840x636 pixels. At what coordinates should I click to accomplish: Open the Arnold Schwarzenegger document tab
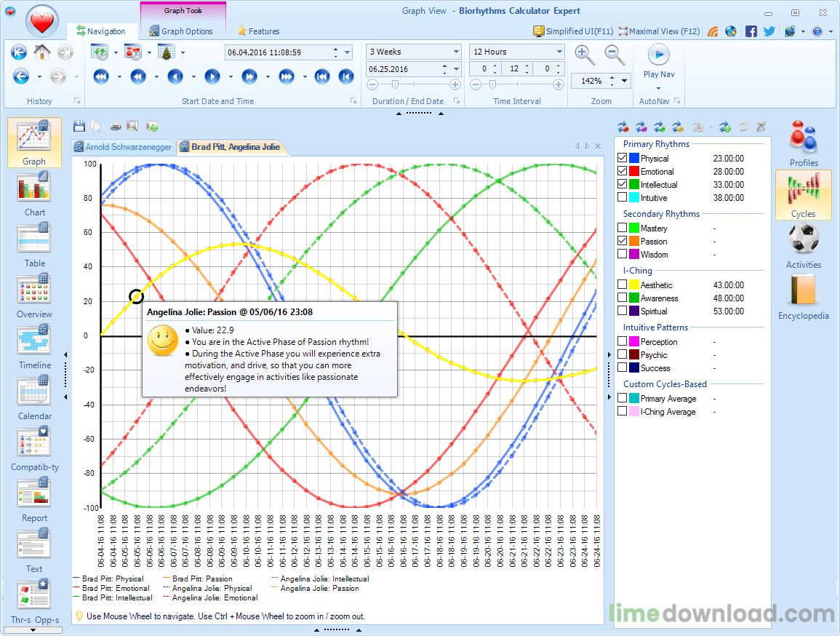[x=123, y=147]
